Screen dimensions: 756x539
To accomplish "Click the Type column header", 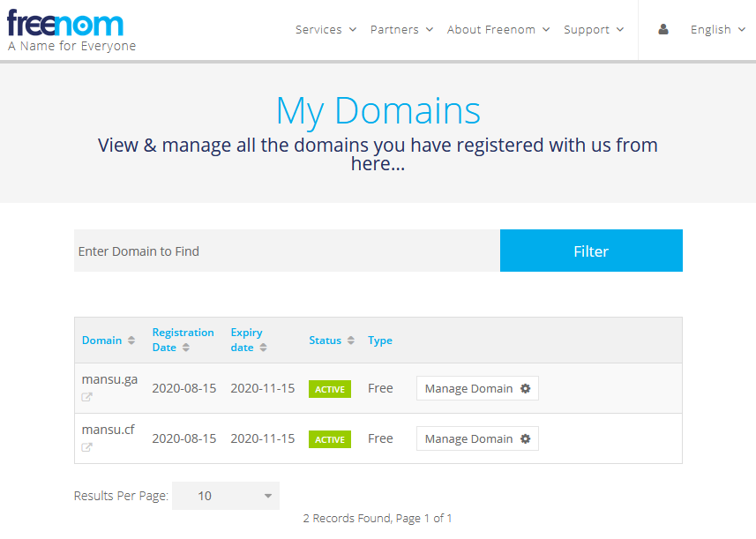I will (380, 341).
